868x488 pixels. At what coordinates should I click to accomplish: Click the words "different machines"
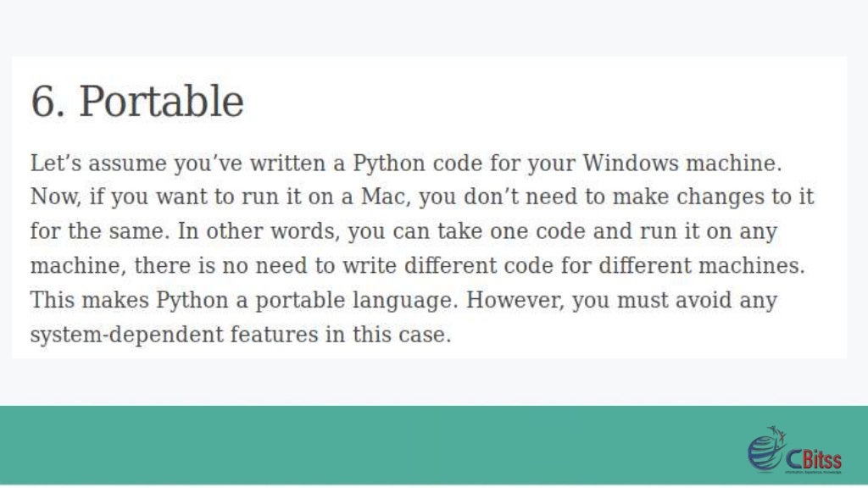701,265
